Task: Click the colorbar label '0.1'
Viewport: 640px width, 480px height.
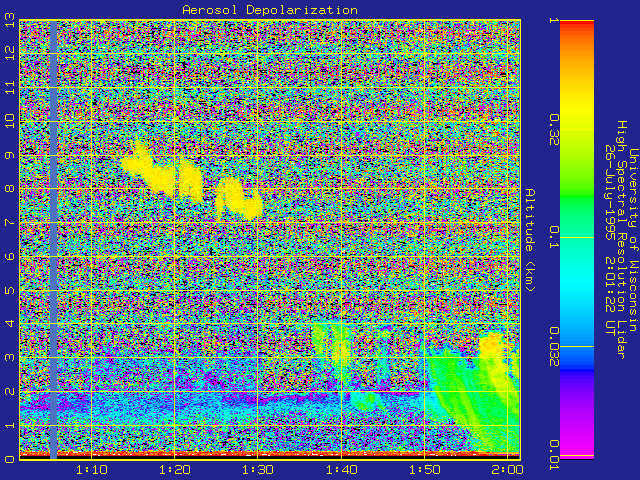Action: (554, 237)
